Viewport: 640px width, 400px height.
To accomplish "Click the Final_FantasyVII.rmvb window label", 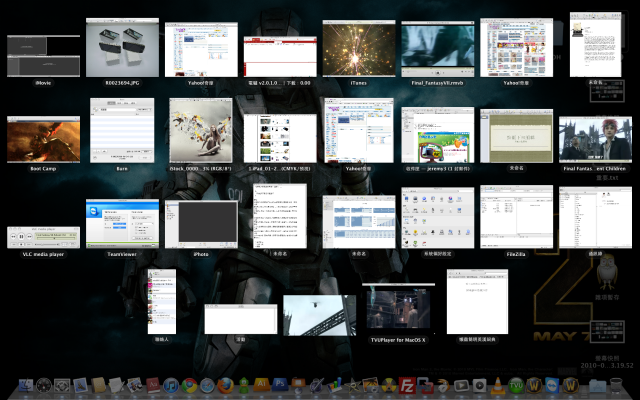I will coord(438,83).
